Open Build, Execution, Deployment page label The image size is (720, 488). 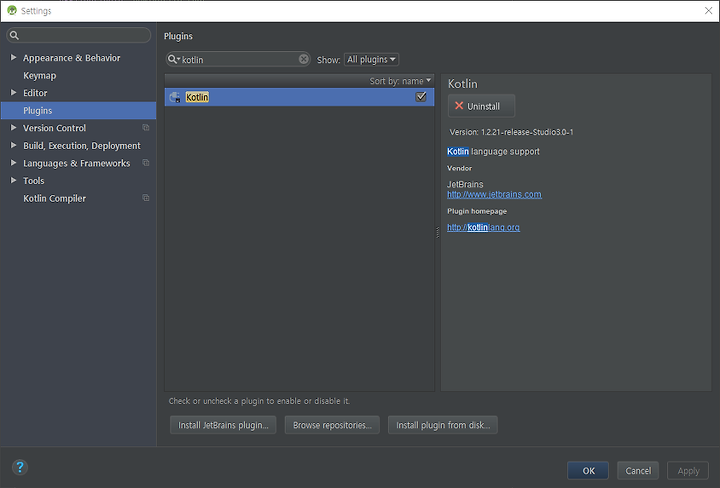click(x=82, y=146)
